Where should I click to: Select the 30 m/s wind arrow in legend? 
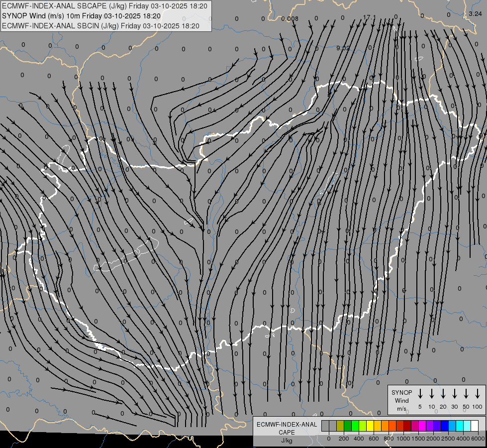(455, 394)
